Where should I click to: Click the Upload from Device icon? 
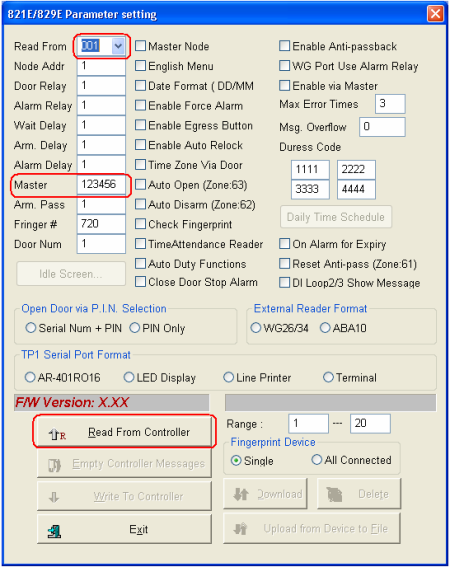coord(241,529)
